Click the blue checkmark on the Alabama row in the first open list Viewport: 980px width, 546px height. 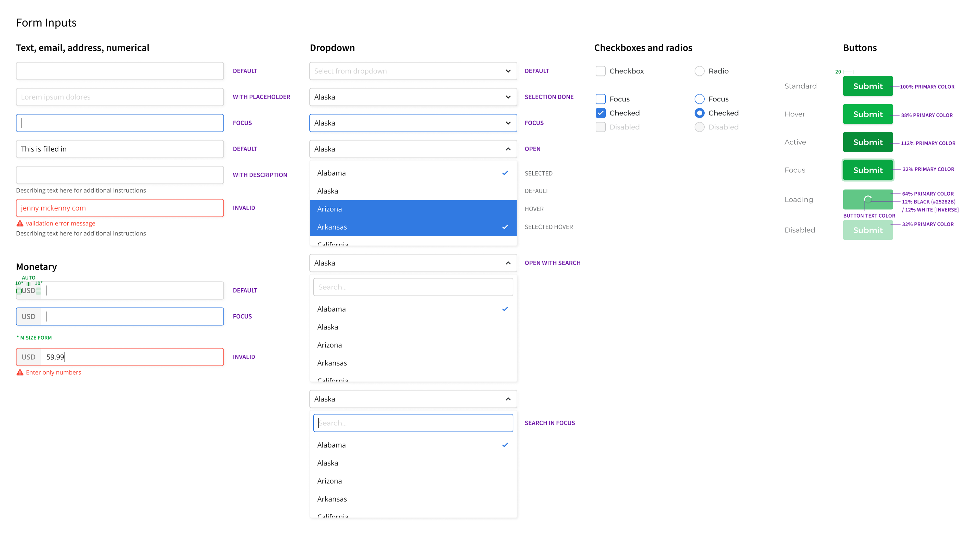click(505, 173)
